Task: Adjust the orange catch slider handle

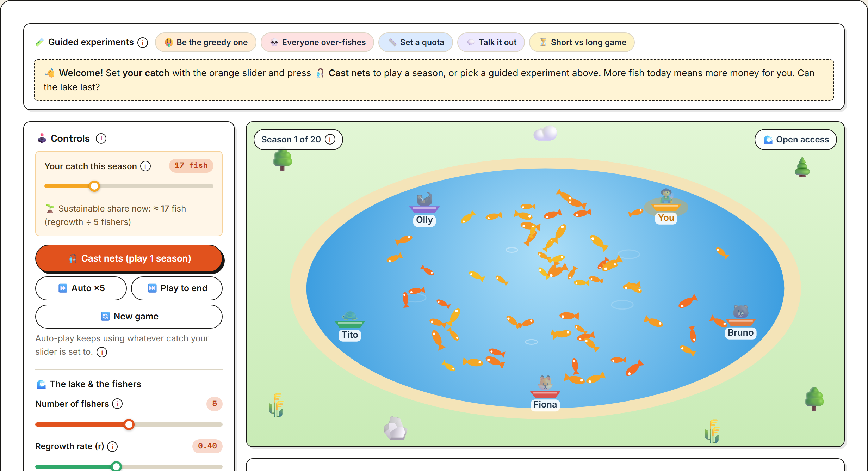Action: click(94, 186)
